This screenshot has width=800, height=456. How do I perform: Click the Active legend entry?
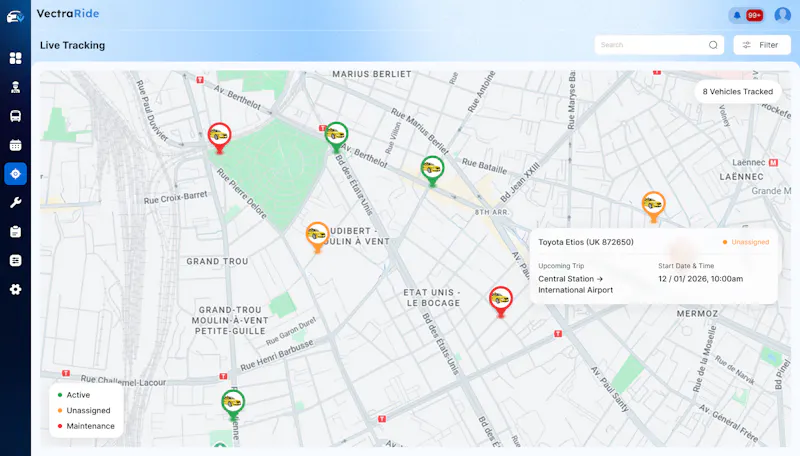coord(74,395)
